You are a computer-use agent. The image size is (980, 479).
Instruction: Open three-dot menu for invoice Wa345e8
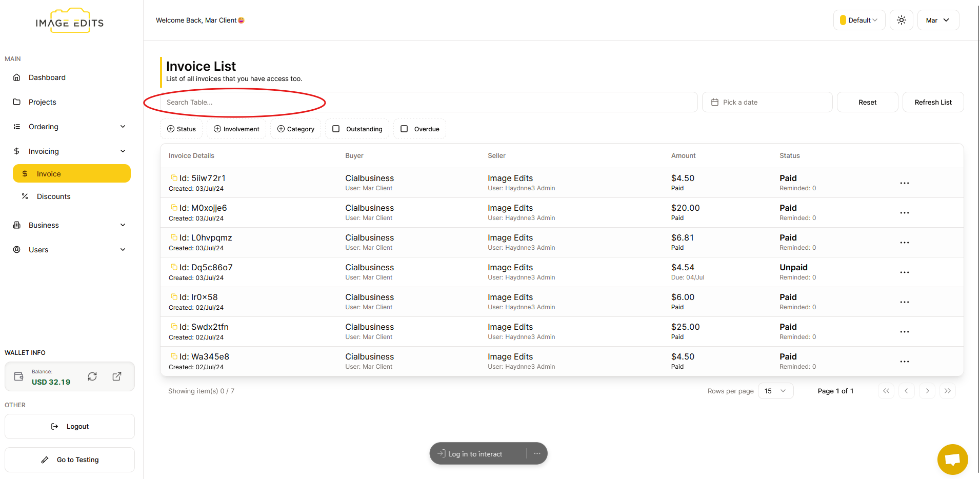coord(904,362)
